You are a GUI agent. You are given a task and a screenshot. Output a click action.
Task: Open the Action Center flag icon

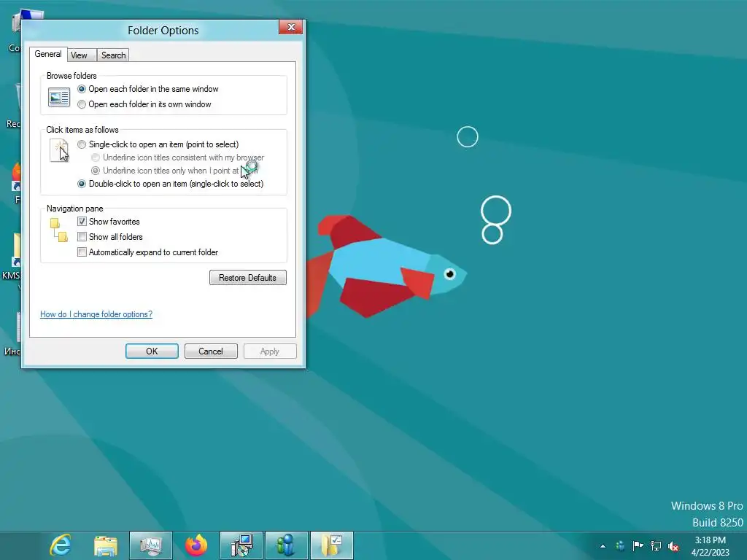638,545
